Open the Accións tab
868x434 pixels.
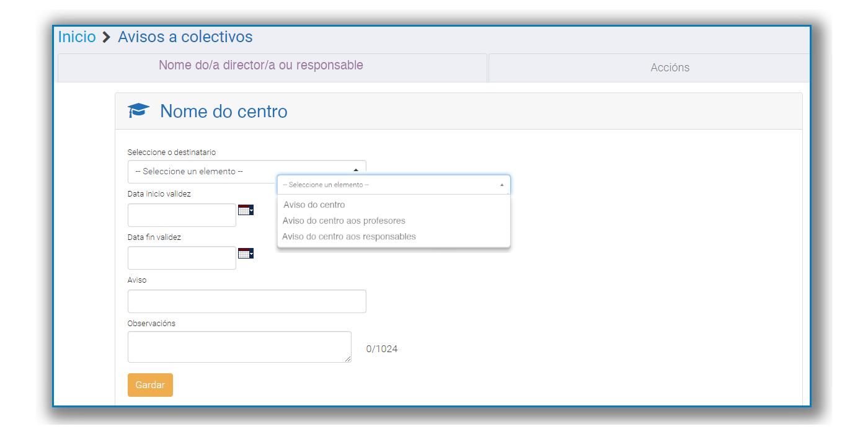(x=670, y=68)
